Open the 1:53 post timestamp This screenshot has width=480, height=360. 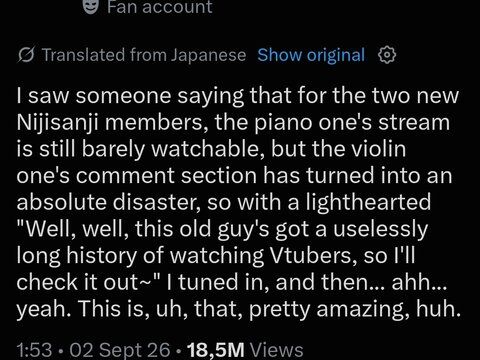coord(35,350)
